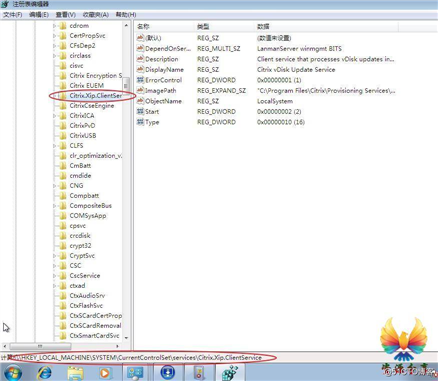Expand the CLFS key

coord(55,146)
